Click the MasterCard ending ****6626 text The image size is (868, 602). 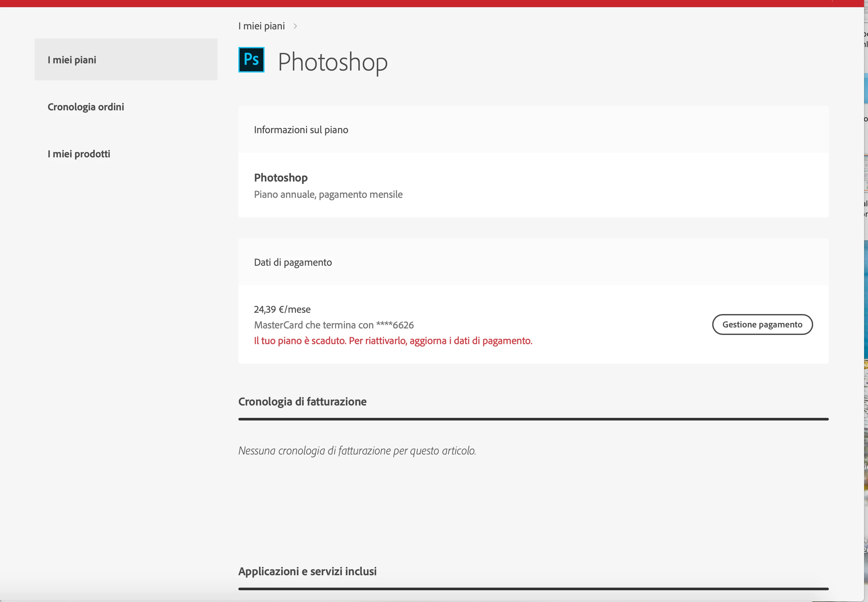334,325
